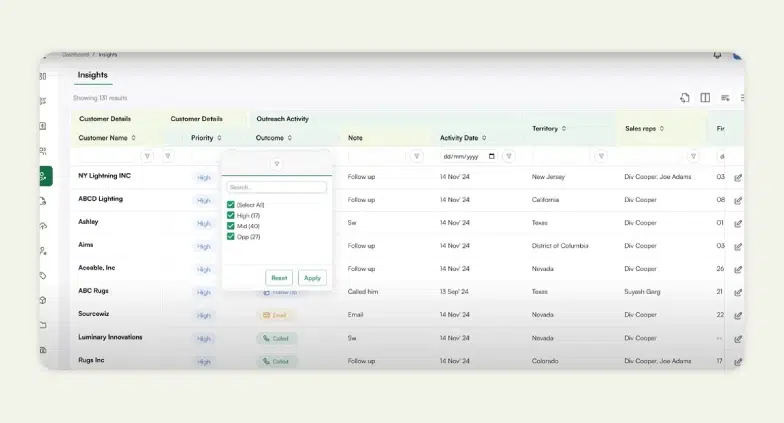Toggle the Opp (27) checkbox
The image size is (784, 423).
[231, 237]
